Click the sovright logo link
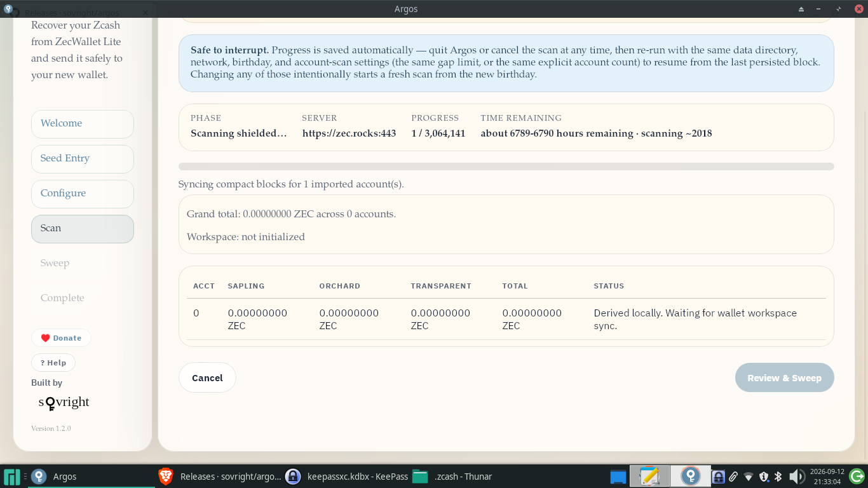Screen dimensions: 868x488 coord(64,403)
